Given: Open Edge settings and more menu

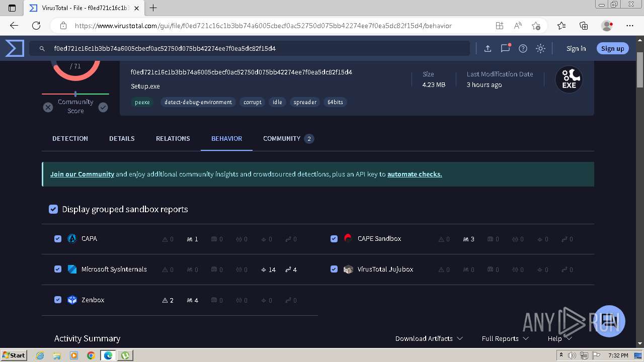Looking at the screenshot, I should point(630,26).
